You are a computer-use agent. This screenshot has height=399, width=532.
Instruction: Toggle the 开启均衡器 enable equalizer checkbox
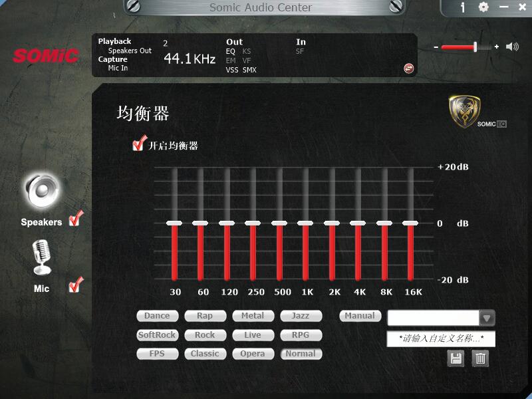pos(139,143)
